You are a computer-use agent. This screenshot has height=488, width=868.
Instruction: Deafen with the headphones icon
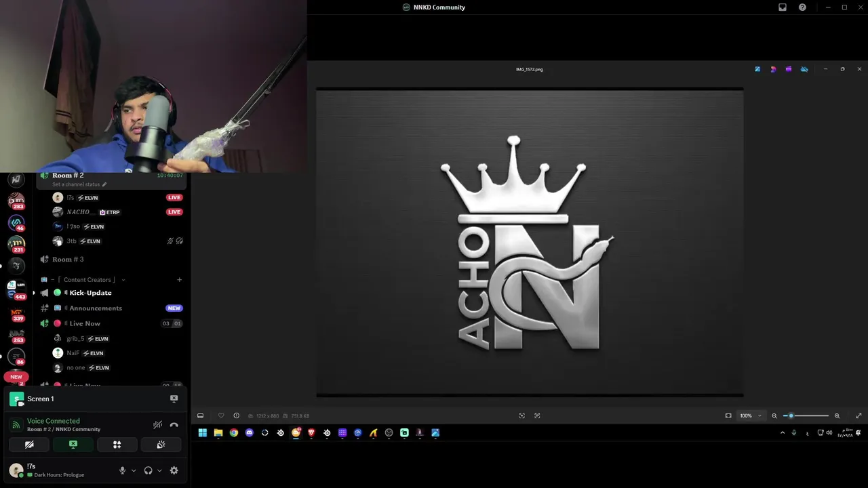(148, 470)
